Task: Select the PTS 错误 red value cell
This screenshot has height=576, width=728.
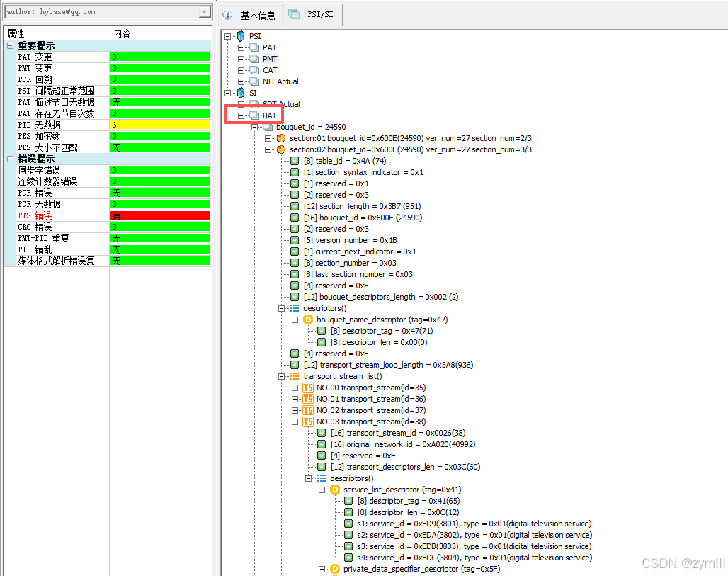Action: click(161, 215)
